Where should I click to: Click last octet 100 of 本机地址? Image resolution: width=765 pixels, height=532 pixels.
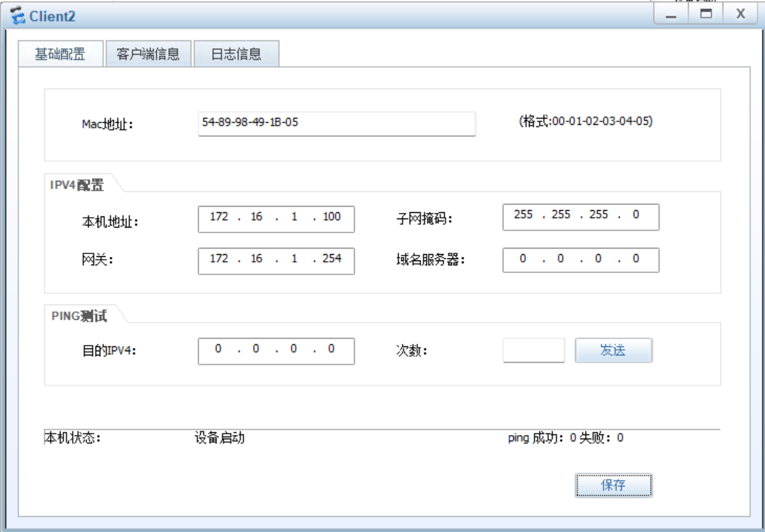pos(332,216)
